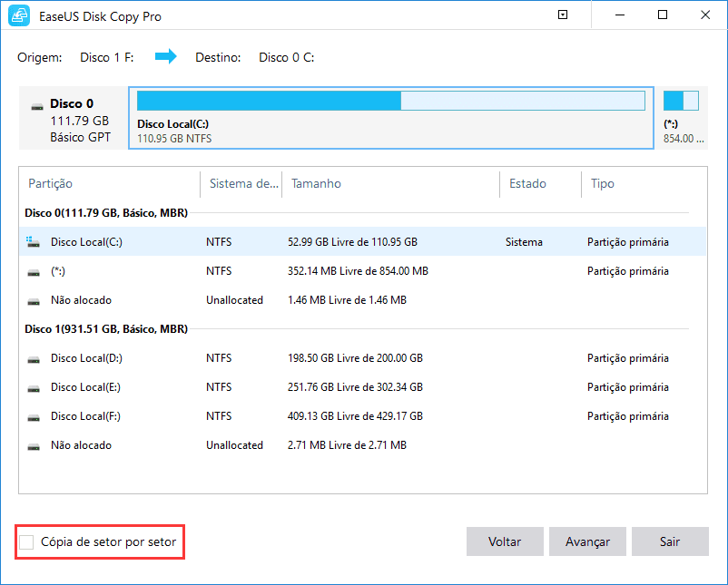
Task: Click the blue source-to-destination arrow icon
Action: tap(166, 56)
